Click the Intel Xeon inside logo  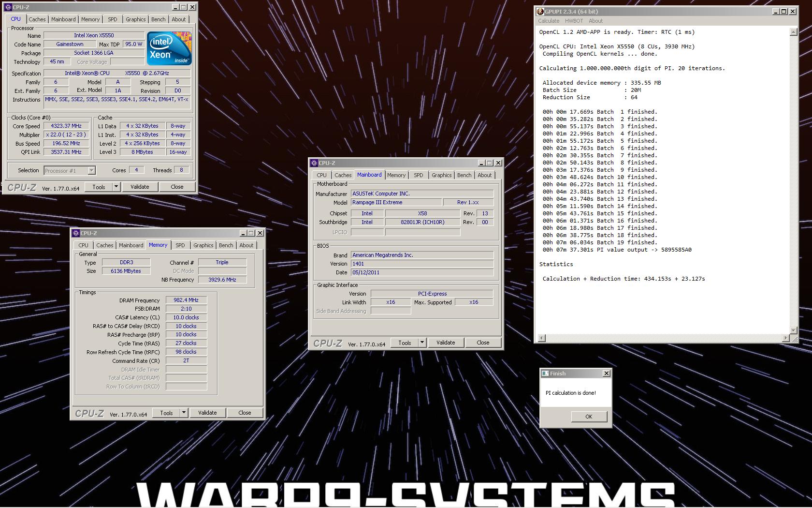tap(169, 48)
